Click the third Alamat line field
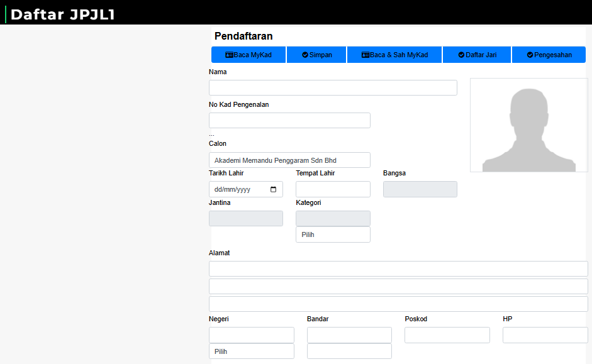 pyautogui.click(x=398, y=304)
